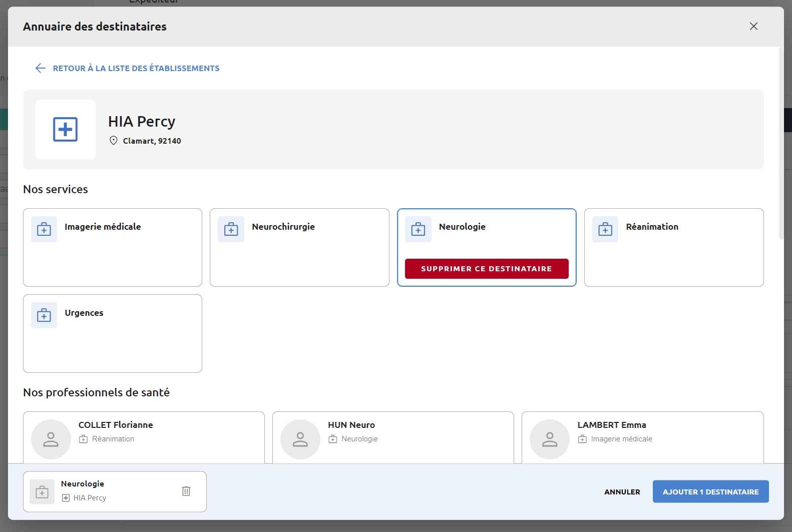Viewport: 792px width, 532px height.
Task: Click Annuler to cancel
Action: click(622, 492)
